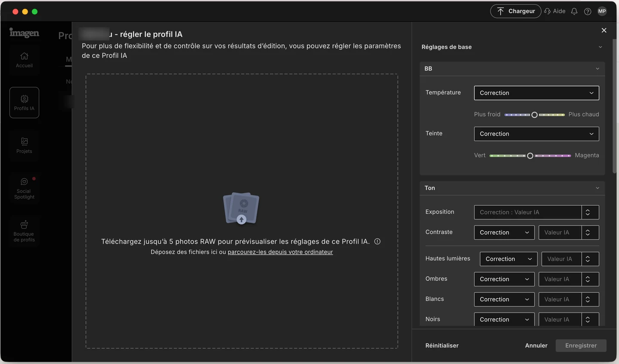619x364 pixels.
Task: Click the Exposition stepper arrows
Action: click(588, 212)
